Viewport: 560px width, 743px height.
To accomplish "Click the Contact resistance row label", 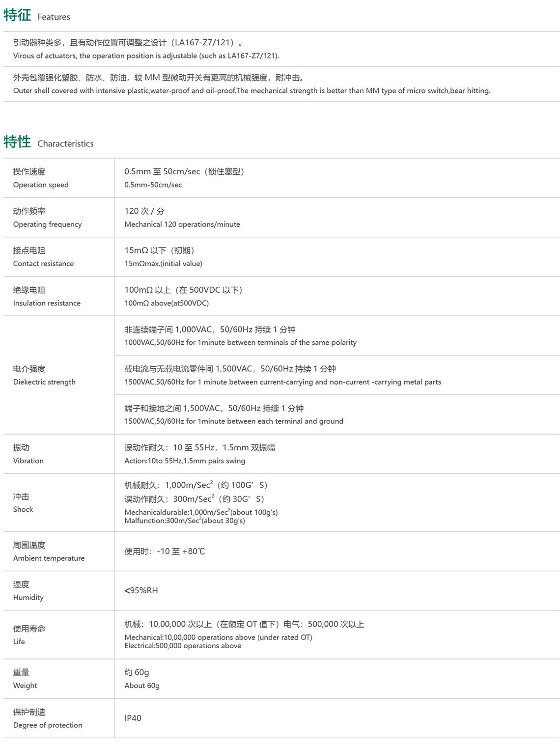I will (43, 263).
